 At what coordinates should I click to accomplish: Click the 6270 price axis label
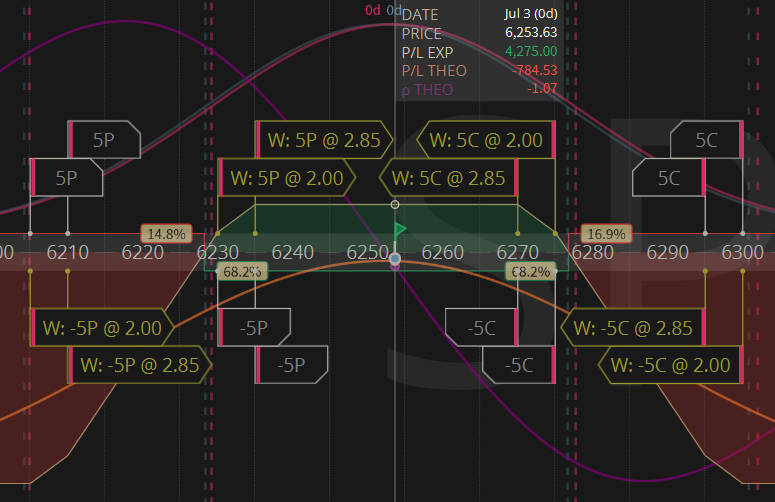pos(517,252)
